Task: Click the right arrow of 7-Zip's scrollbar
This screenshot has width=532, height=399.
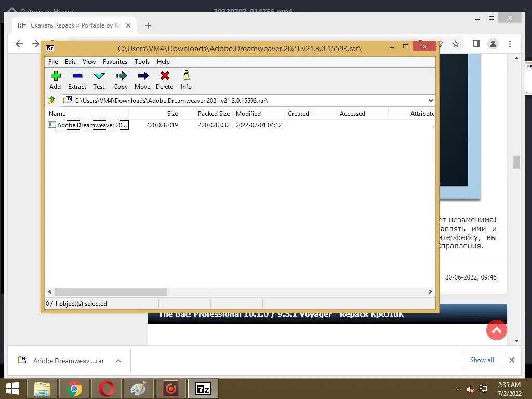Action: tap(430, 291)
